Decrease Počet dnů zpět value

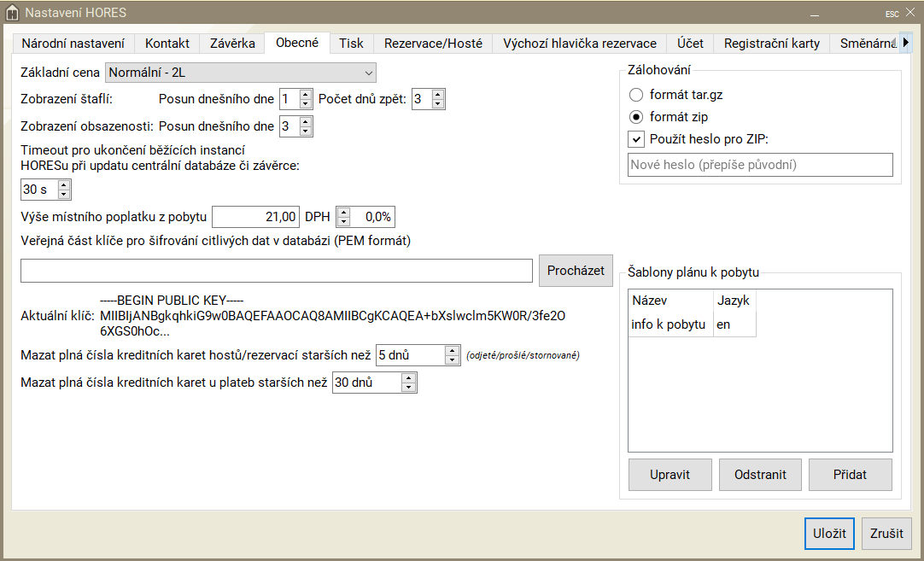[x=438, y=104]
